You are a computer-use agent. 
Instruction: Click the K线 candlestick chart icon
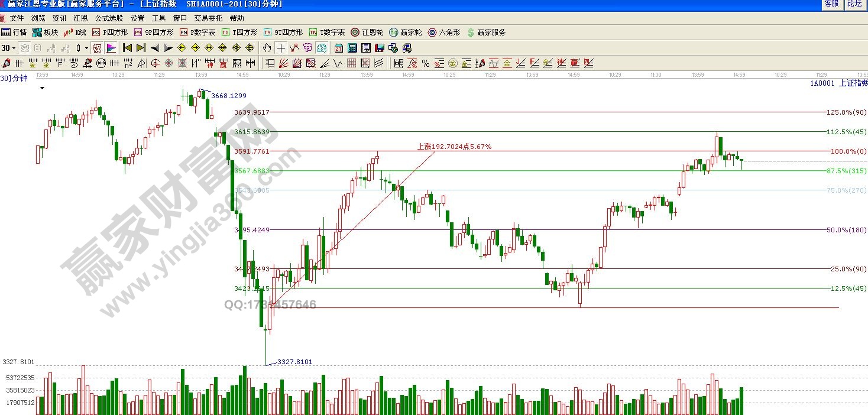75,33
